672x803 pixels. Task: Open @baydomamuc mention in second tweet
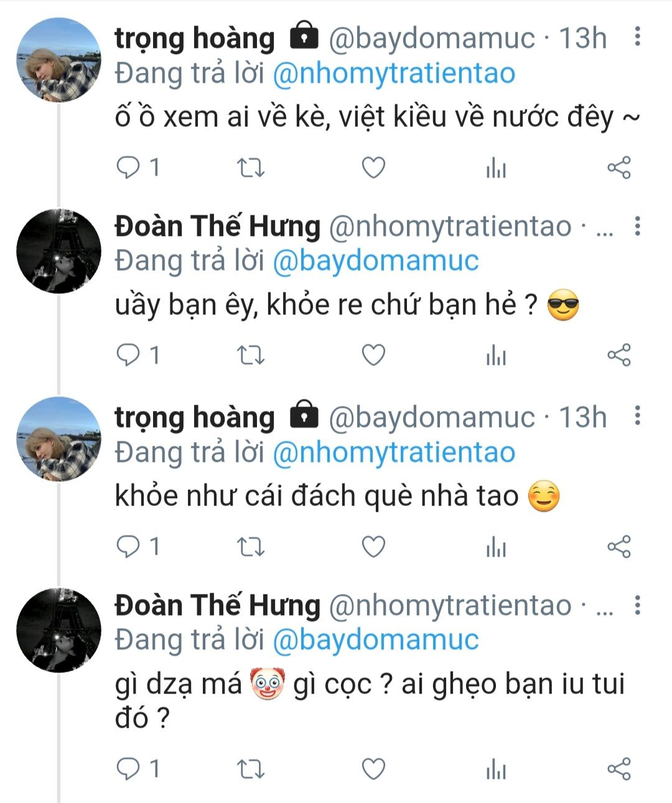tap(376, 261)
